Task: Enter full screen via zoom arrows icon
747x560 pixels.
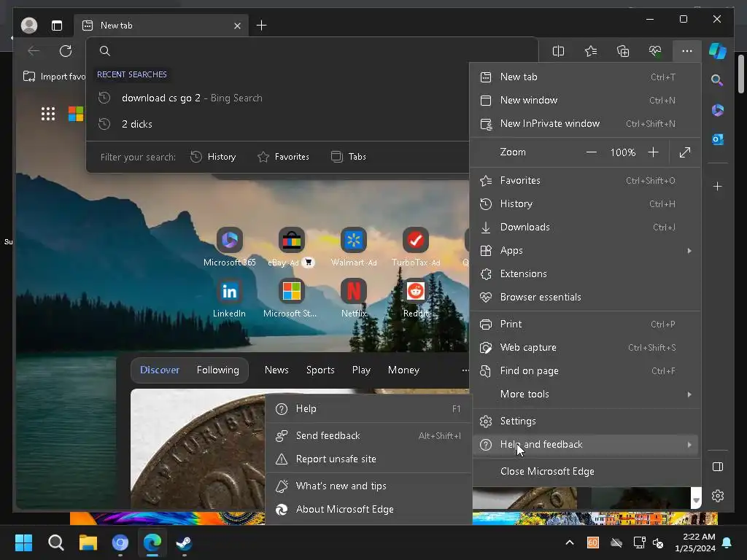Action: [x=684, y=152]
